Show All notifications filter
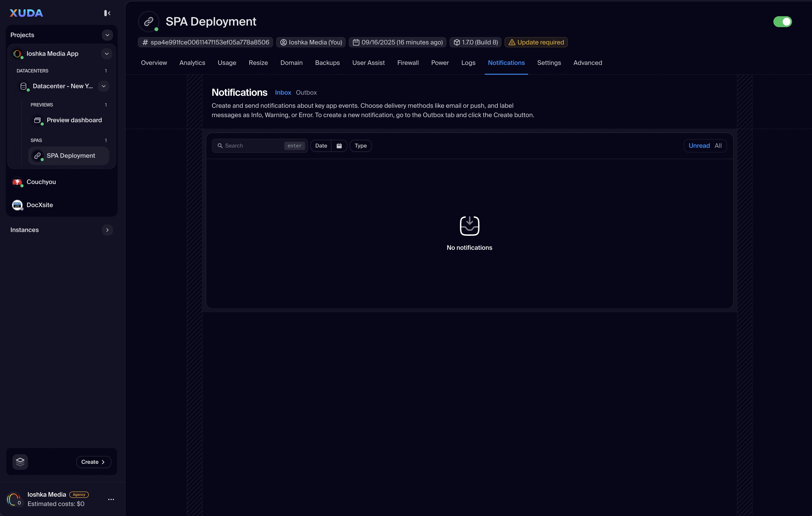Image resolution: width=812 pixels, height=516 pixels. pyautogui.click(x=718, y=146)
